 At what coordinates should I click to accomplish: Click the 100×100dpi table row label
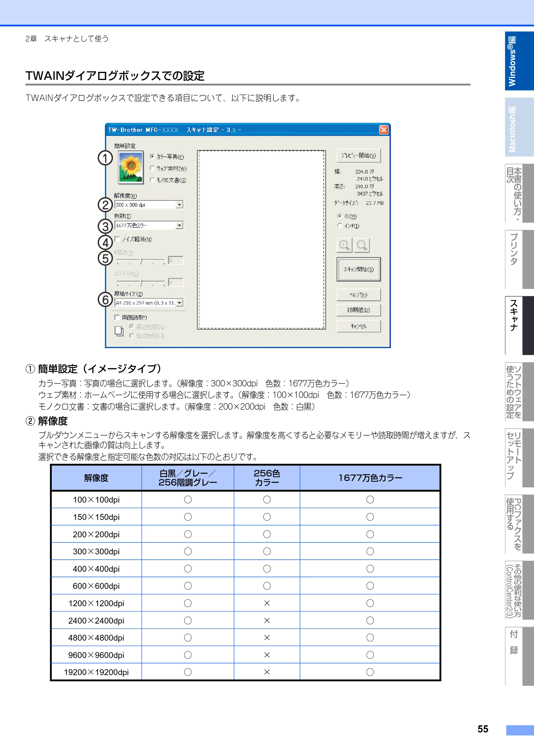pyautogui.click(x=96, y=499)
